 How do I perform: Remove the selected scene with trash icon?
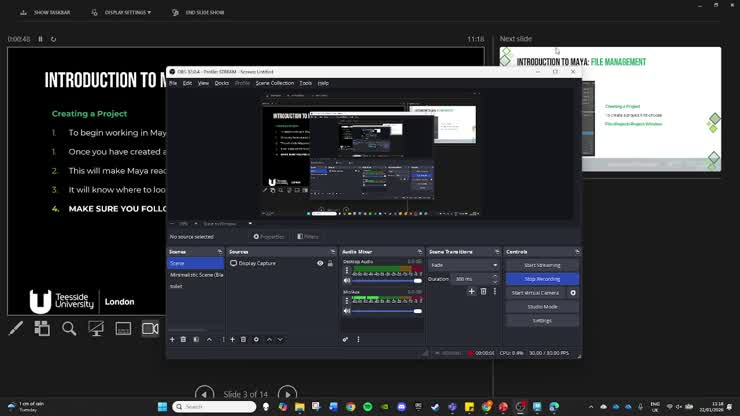(x=183, y=340)
